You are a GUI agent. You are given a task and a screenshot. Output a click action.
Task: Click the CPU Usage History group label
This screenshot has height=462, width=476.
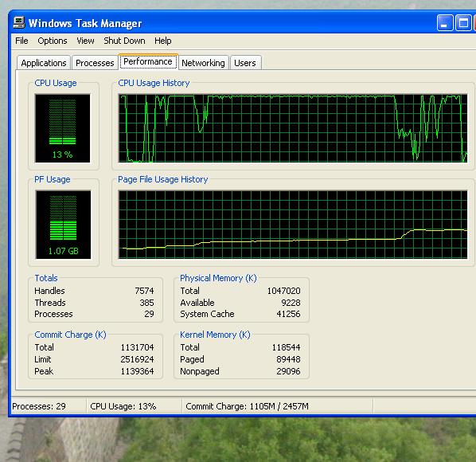coord(154,83)
